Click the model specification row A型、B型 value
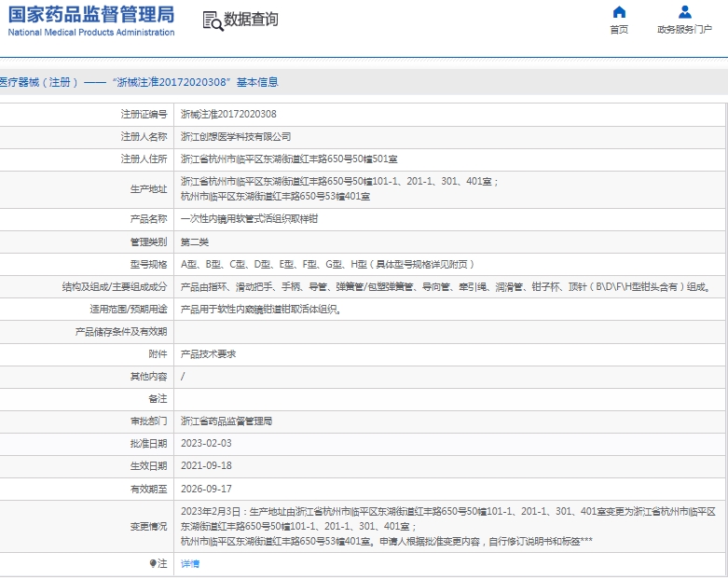728x580 pixels. [x=327, y=264]
